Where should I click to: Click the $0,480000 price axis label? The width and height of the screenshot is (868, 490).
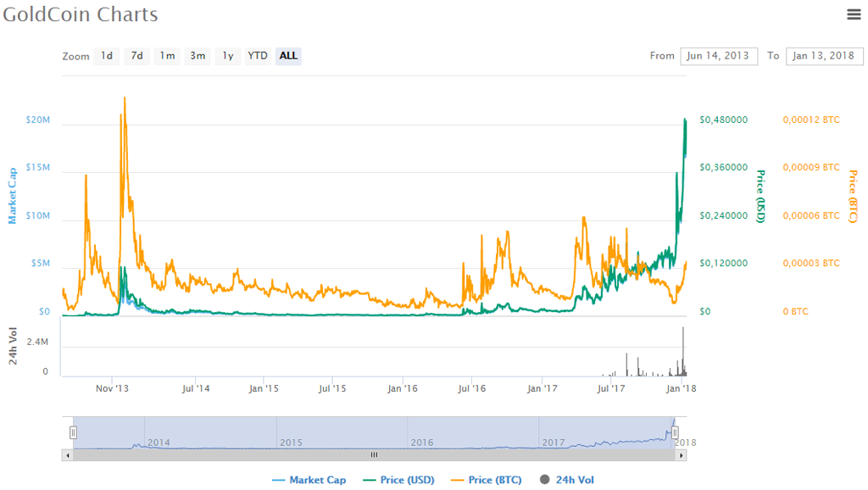724,120
